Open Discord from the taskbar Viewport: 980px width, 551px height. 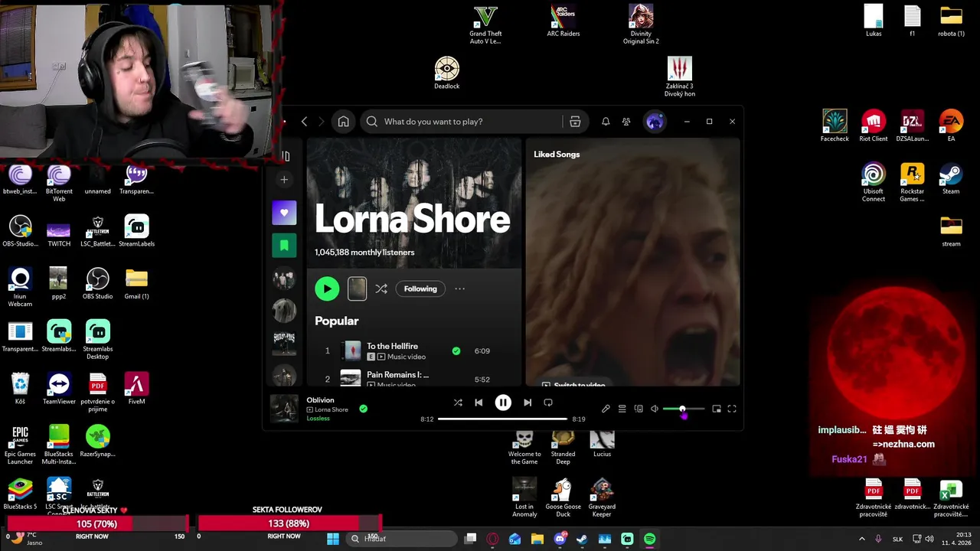[x=560, y=539]
